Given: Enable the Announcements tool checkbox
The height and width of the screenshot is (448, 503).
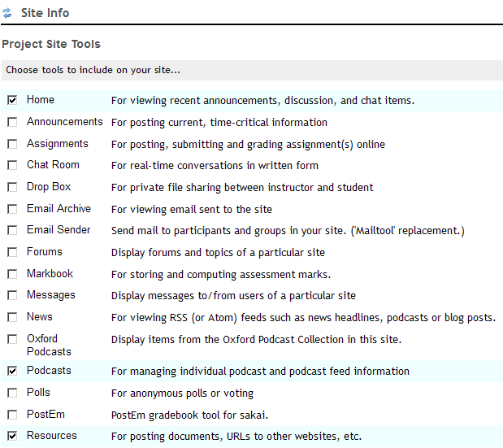Looking at the screenshot, I should 12,123.
